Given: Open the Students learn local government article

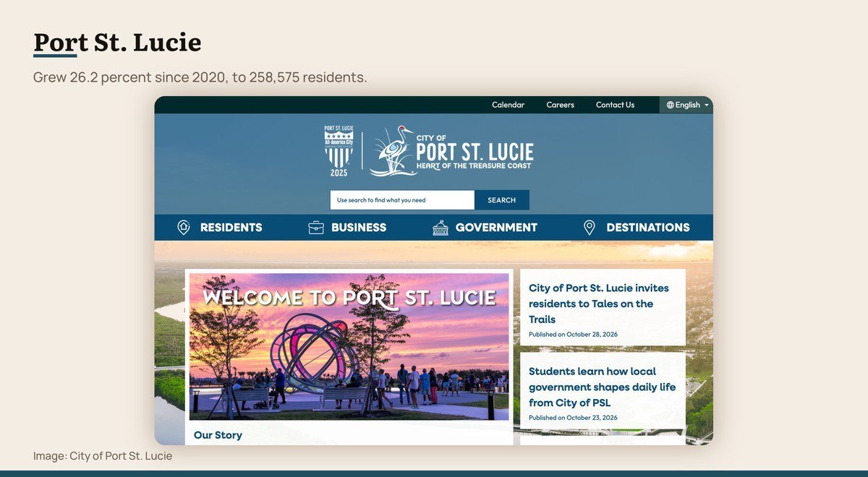Looking at the screenshot, I should point(602,387).
